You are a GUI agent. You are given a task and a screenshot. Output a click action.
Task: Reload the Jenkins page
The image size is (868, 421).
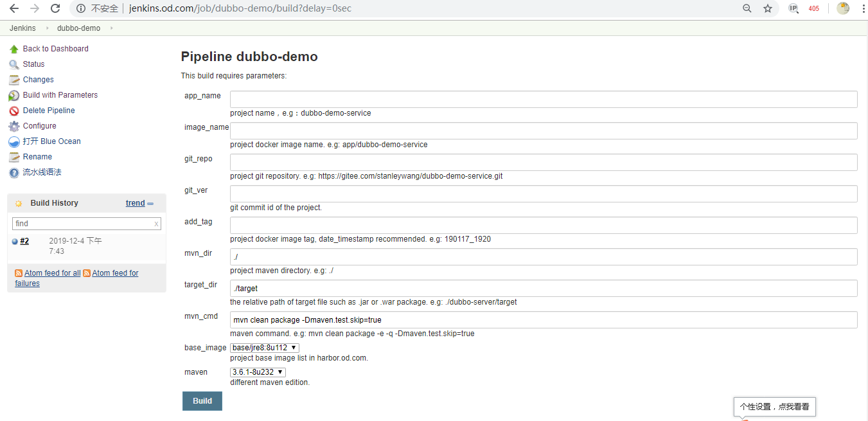point(55,8)
